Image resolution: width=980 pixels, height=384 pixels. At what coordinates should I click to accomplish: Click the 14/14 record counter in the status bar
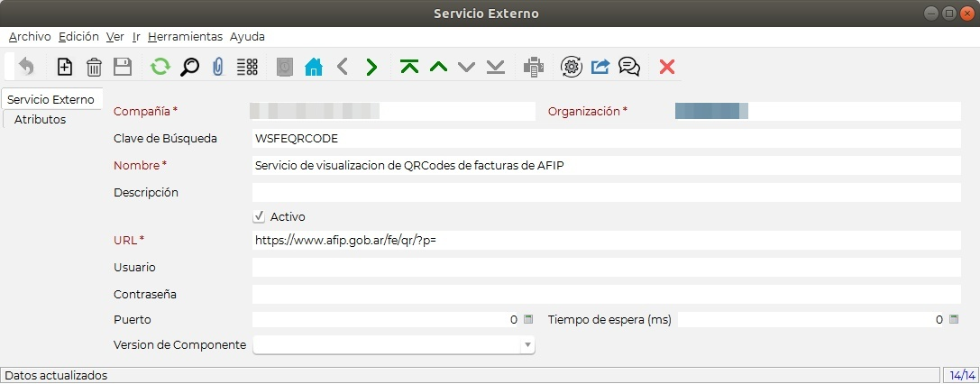(961, 375)
